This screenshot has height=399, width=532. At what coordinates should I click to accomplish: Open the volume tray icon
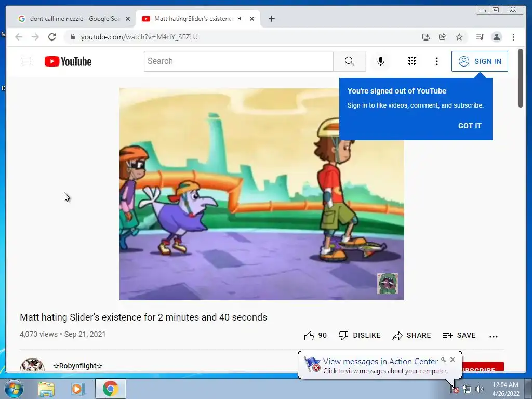pyautogui.click(x=480, y=389)
